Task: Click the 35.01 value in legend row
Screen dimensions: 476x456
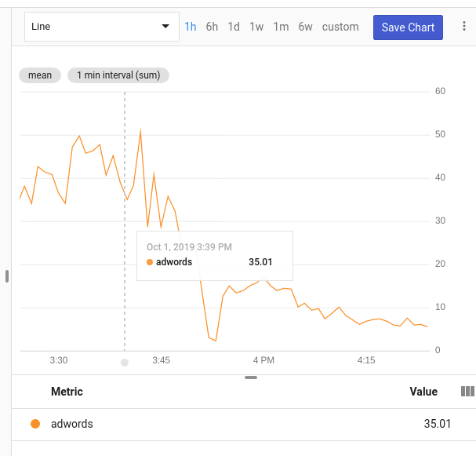Action: click(x=438, y=424)
